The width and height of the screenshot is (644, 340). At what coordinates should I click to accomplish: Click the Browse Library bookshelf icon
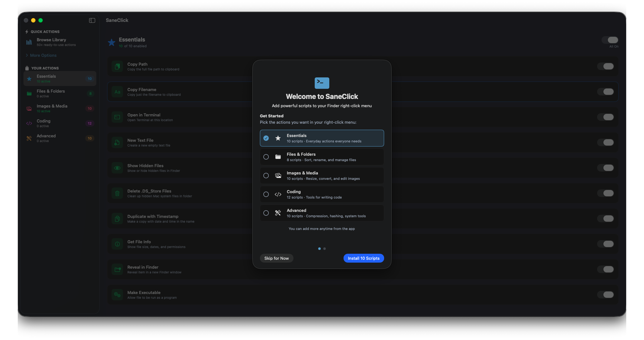29,42
